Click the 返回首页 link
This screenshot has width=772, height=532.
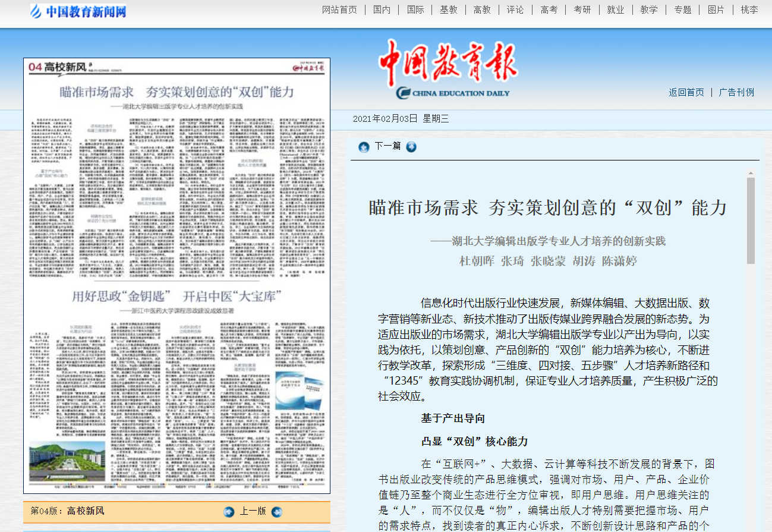(x=686, y=92)
